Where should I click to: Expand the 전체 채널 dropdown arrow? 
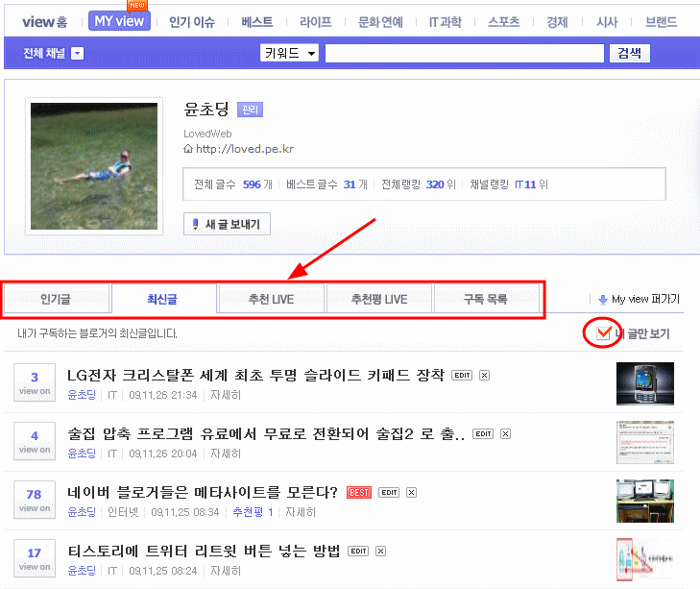[77, 54]
